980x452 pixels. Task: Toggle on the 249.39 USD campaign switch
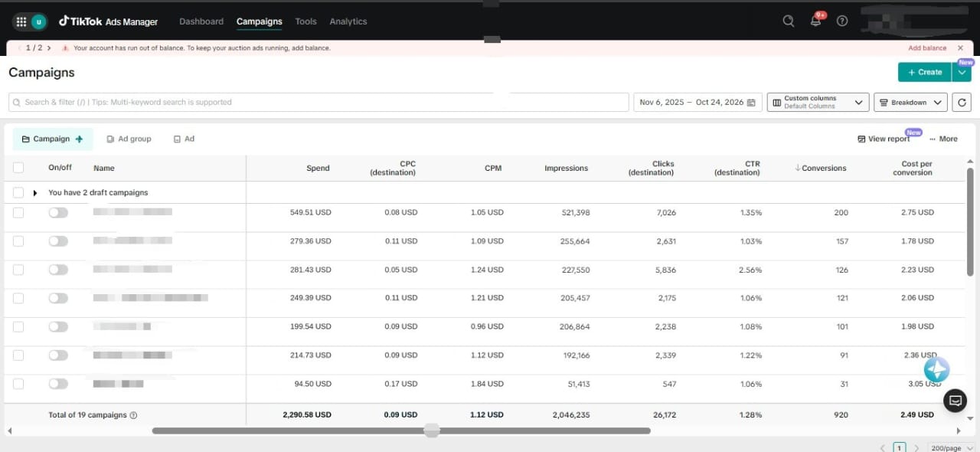[58, 298]
